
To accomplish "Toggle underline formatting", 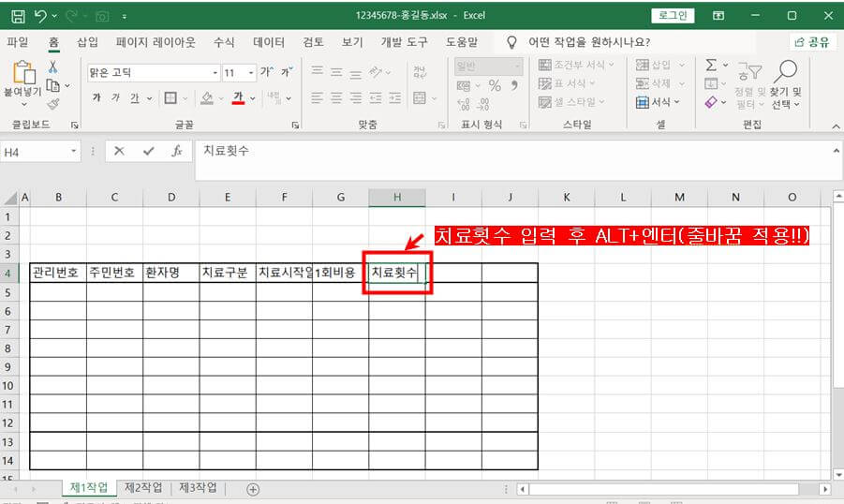I will coord(135,97).
